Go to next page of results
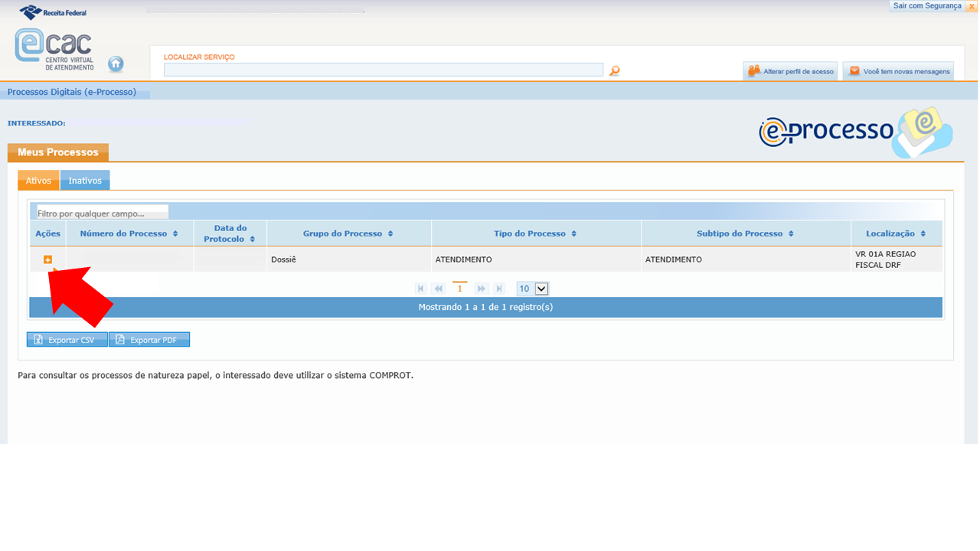Viewport: 980px width, 551px height. pos(481,289)
